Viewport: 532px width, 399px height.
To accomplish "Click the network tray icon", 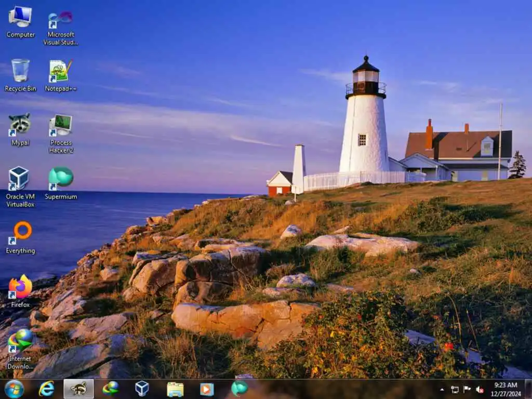I will click(x=455, y=390).
